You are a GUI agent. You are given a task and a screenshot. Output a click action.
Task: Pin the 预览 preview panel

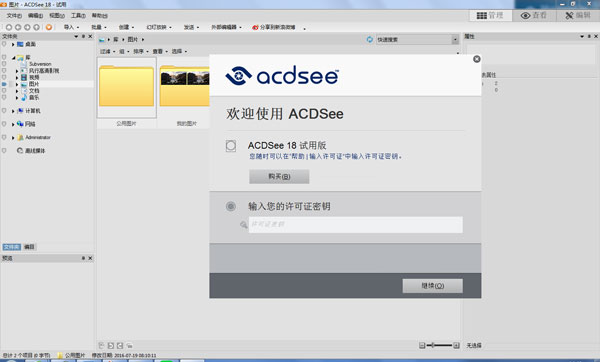(x=83, y=258)
